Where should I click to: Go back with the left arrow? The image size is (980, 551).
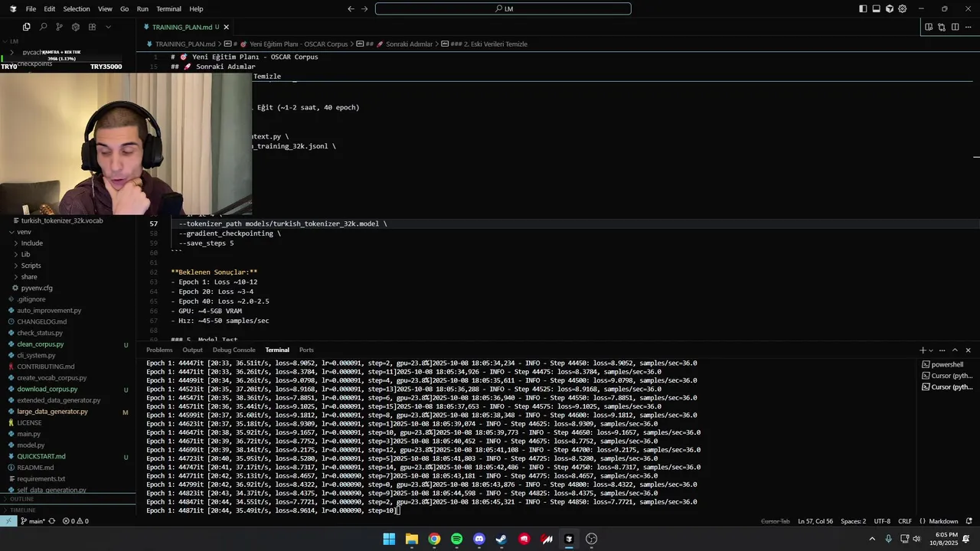351,9
